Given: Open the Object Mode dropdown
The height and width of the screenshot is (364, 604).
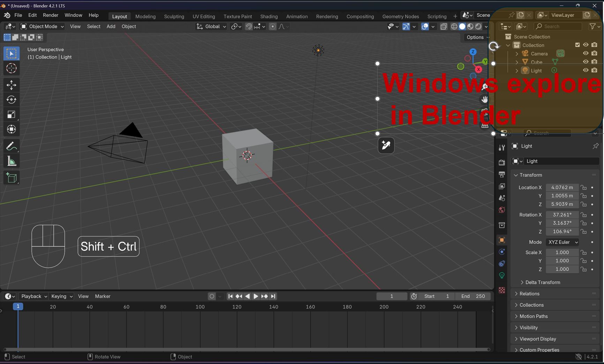Looking at the screenshot, I should tap(42, 26).
